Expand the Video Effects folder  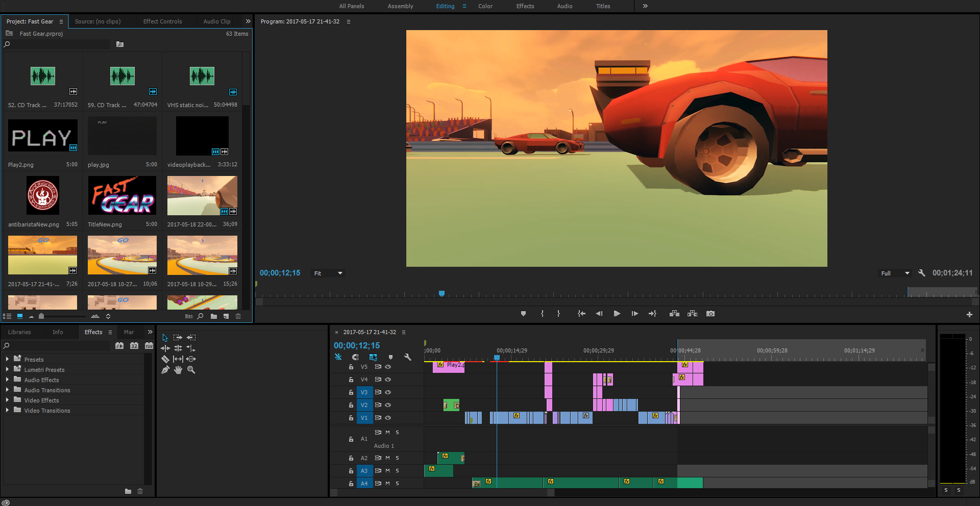coord(7,400)
